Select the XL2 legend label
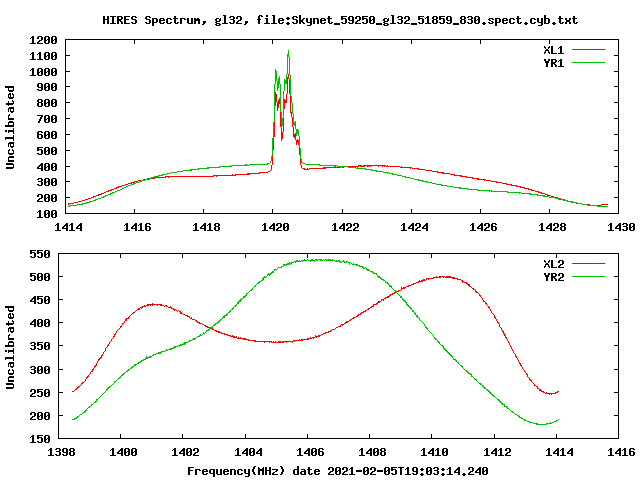640x480 pixels. (553, 264)
